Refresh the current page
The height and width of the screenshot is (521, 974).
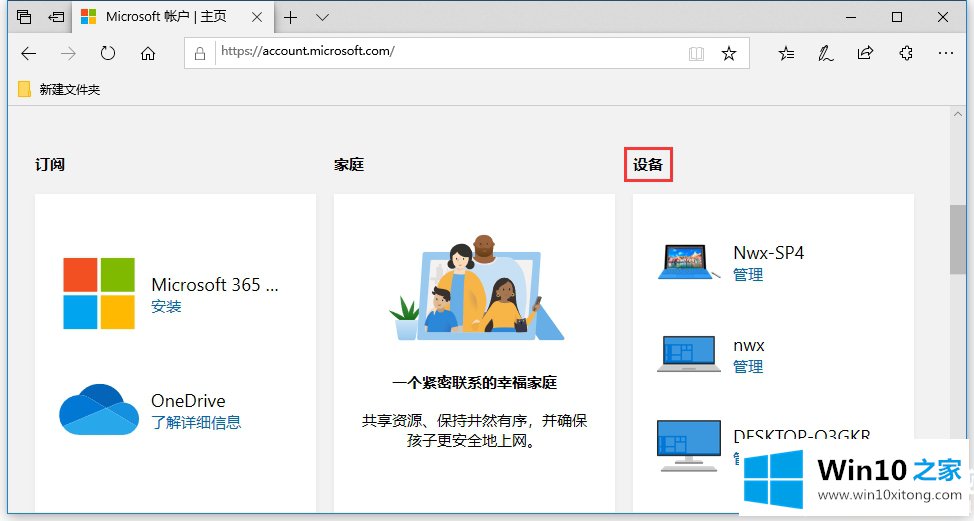pos(108,53)
